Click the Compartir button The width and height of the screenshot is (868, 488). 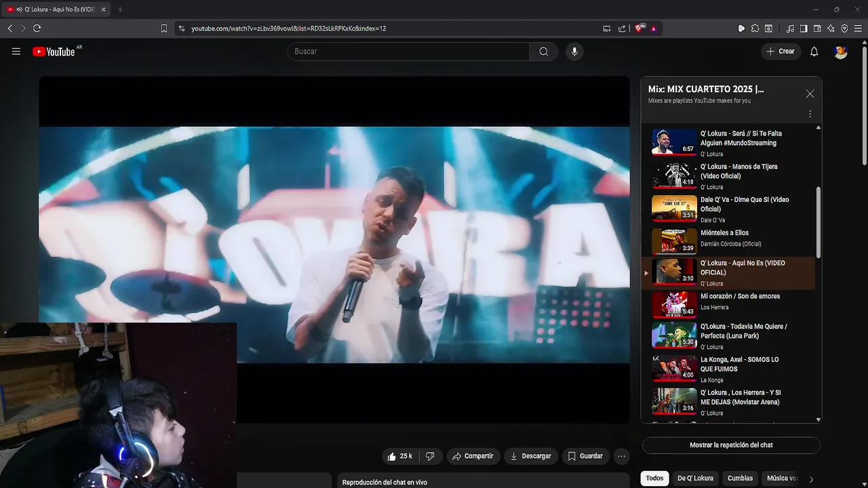click(x=473, y=456)
